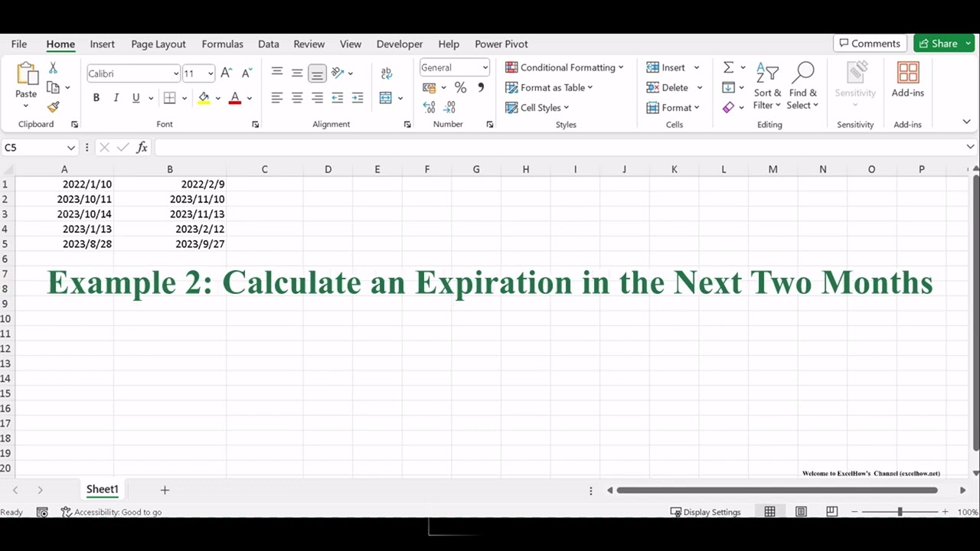Select the Sheet1 tab
This screenshot has width=980, height=551.
coord(102,490)
